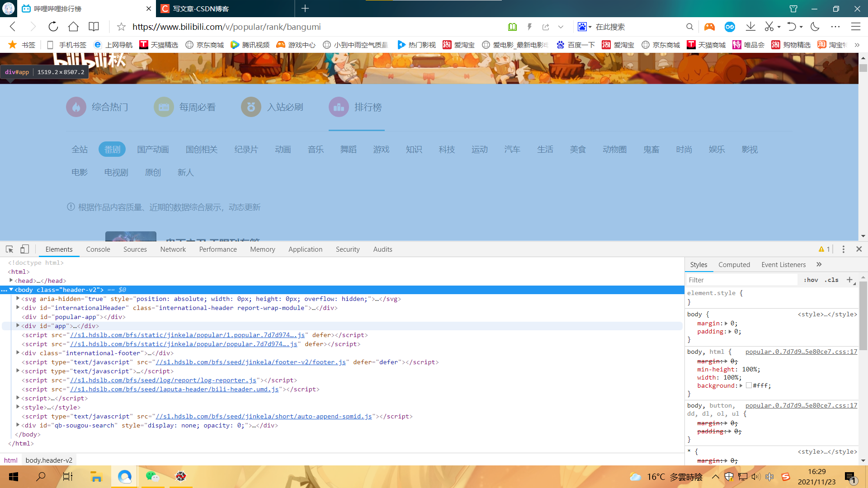Click the 入站必刷 medal icon
Image resolution: width=868 pixels, height=488 pixels.
pos(251,107)
